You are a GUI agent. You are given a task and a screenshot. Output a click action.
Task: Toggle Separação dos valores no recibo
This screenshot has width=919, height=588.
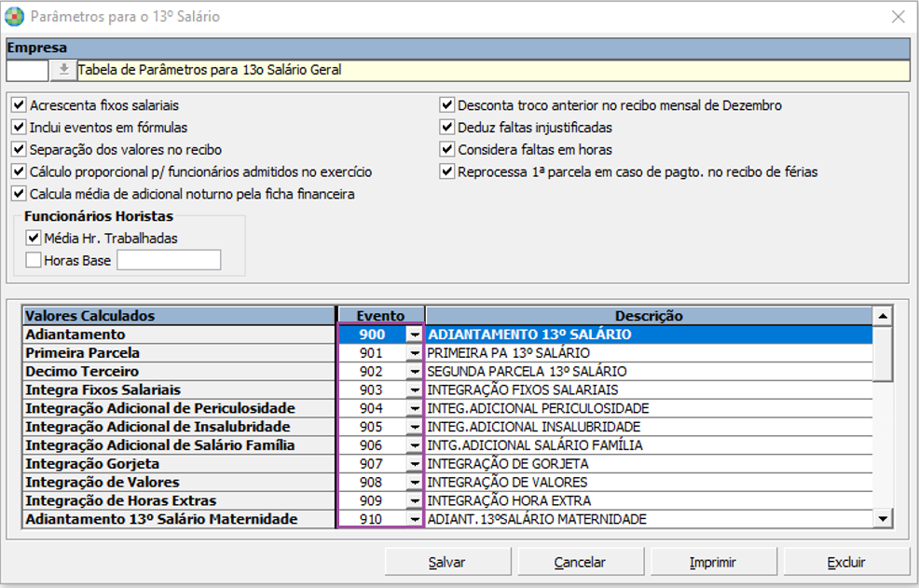click(x=20, y=149)
